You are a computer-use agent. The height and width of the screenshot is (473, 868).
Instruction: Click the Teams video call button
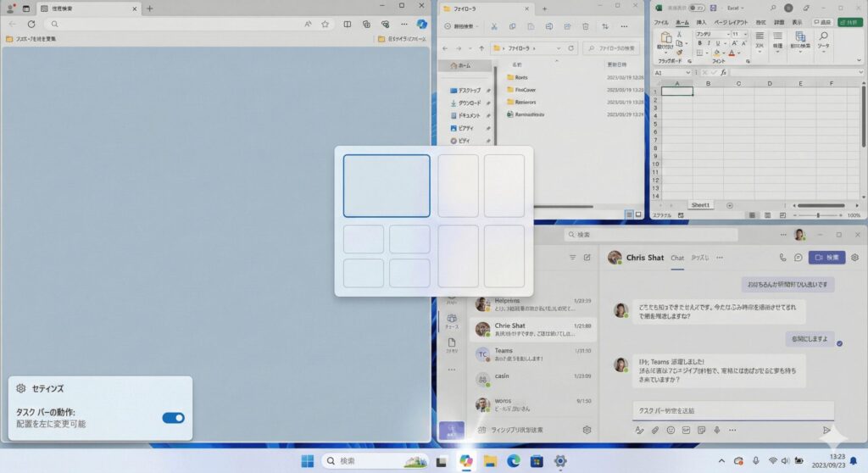[x=826, y=257]
